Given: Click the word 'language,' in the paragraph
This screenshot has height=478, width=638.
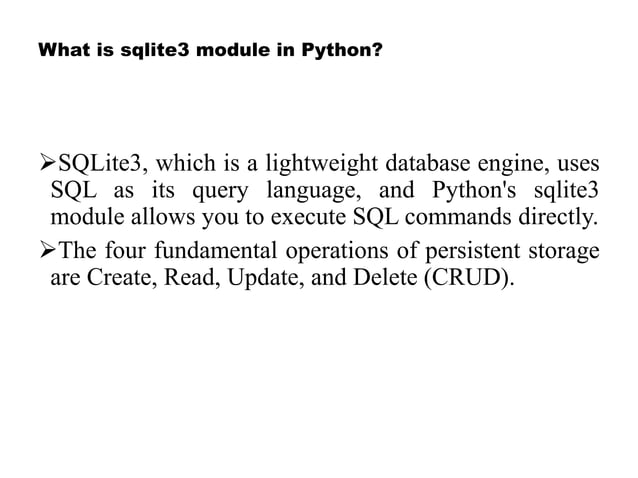Looking at the screenshot, I should tap(314, 191).
